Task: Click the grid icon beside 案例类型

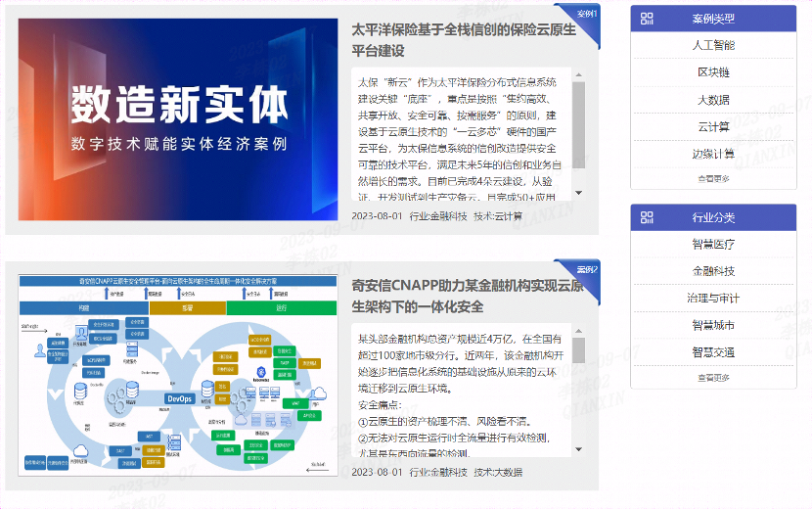Action: tap(647, 19)
